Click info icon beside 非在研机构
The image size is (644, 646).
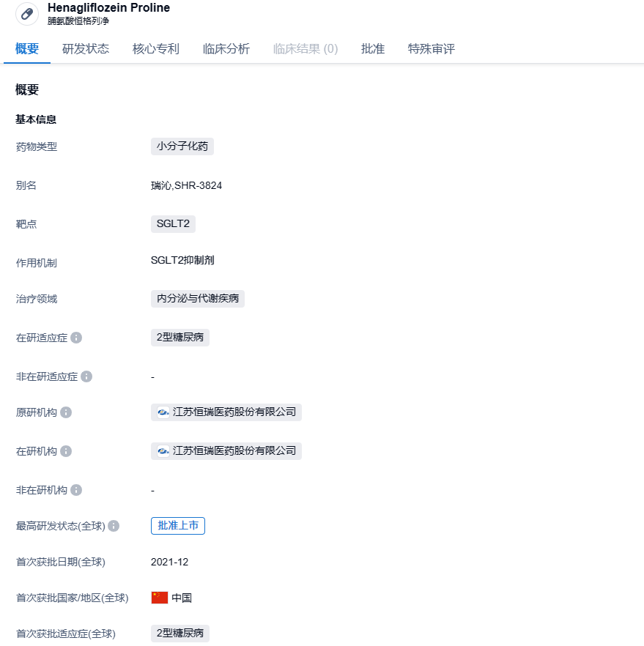point(76,490)
